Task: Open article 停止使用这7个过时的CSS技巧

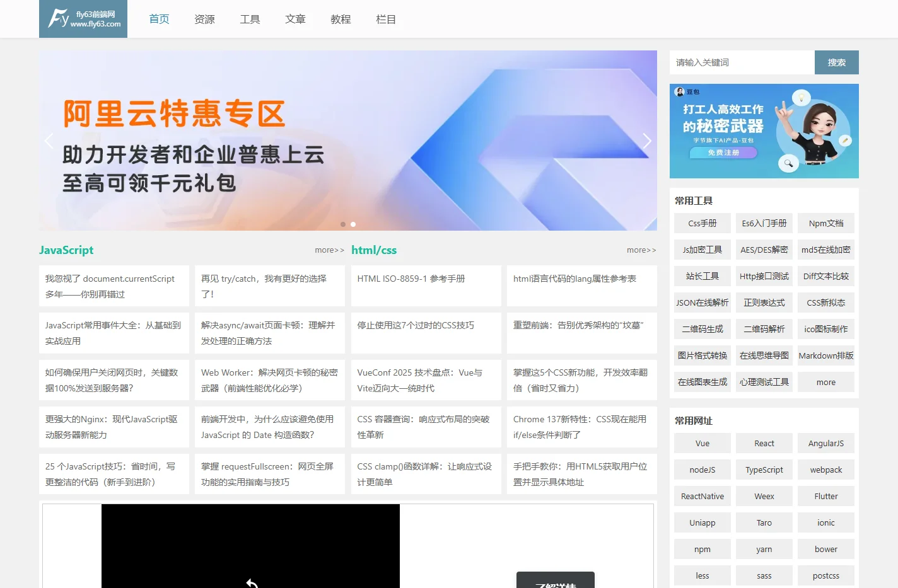Action: (x=426, y=333)
